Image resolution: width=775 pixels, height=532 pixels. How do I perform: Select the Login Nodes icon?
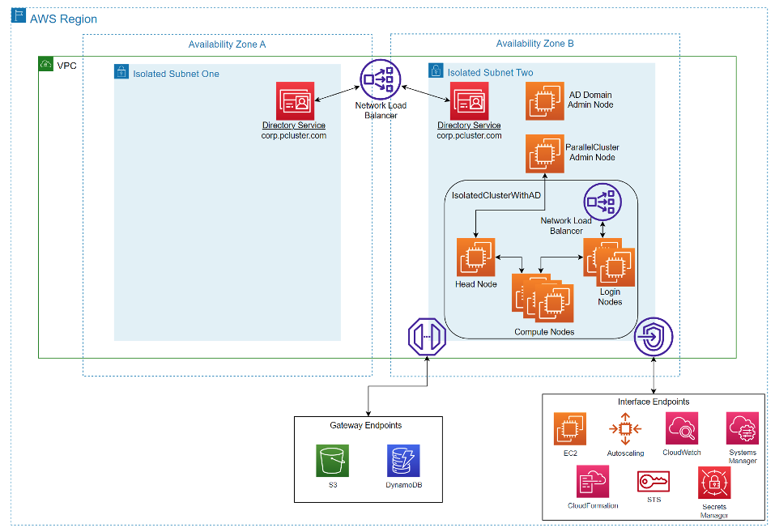coord(609,262)
